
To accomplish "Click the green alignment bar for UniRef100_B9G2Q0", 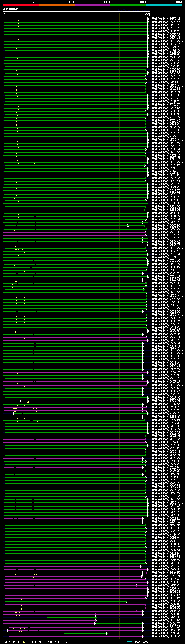I will point(66,601).
